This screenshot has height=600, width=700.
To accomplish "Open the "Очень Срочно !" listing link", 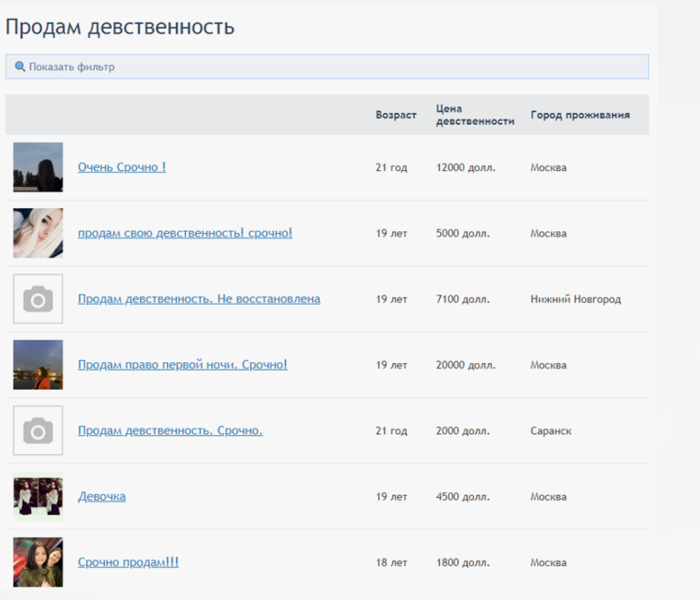I will click(x=121, y=167).
